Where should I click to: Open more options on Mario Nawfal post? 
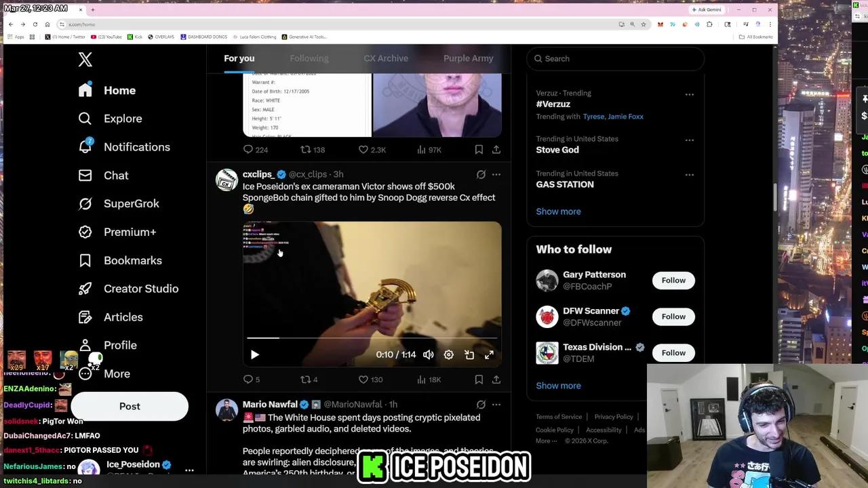point(496,405)
